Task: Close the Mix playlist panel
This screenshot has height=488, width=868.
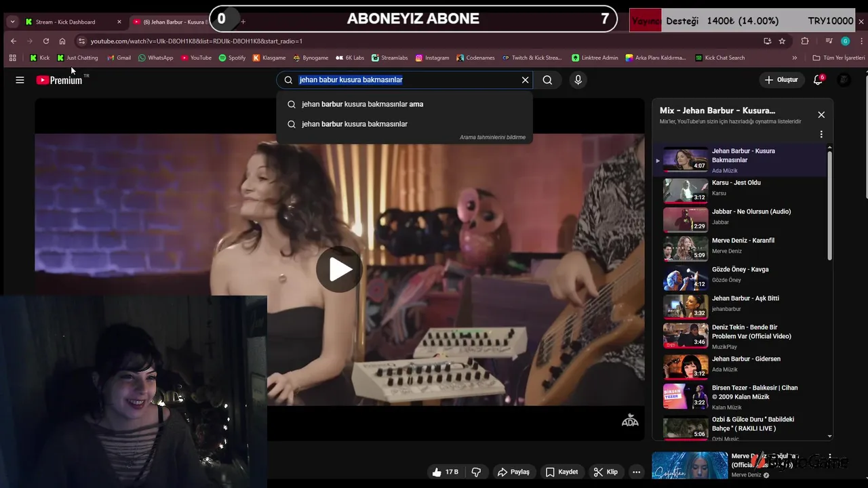Action: click(x=821, y=115)
